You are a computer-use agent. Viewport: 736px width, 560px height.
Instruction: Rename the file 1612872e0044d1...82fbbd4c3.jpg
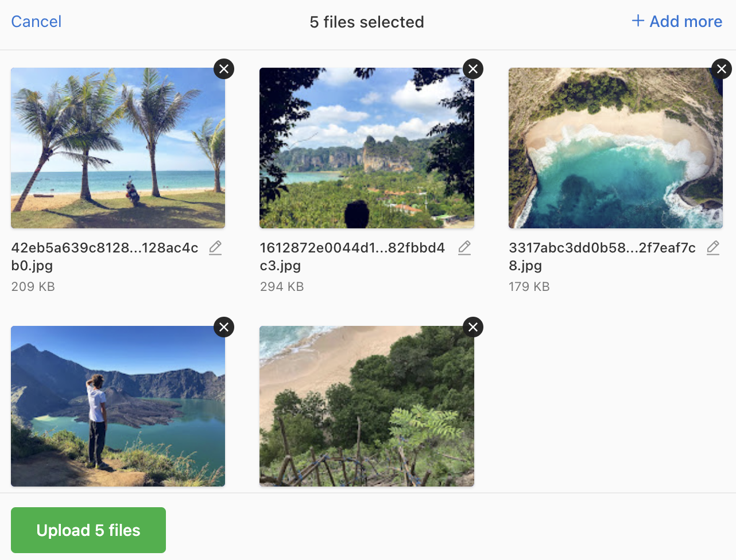point(464,248)
